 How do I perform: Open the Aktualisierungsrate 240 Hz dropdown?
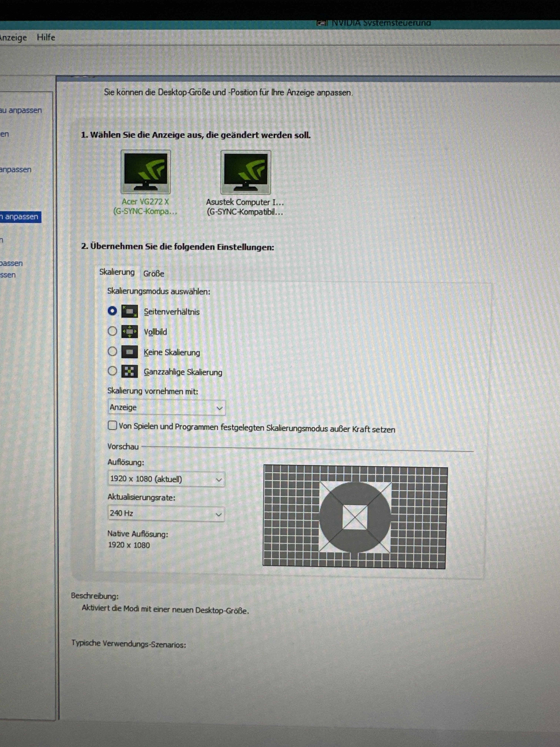coord(166,514)
